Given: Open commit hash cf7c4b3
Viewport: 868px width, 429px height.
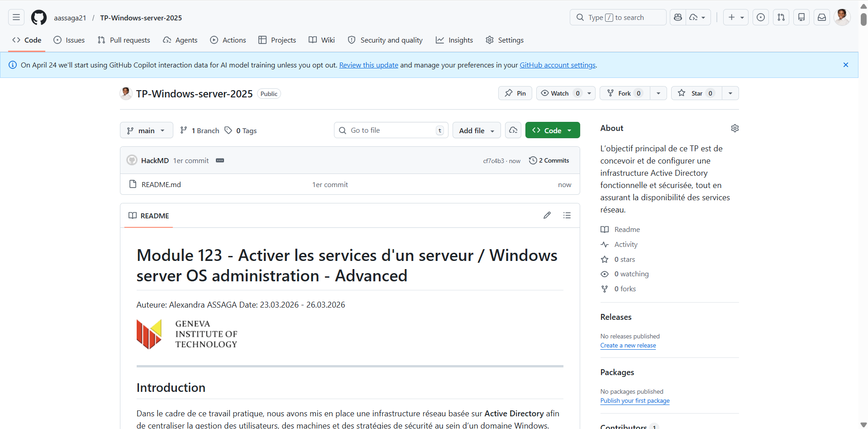Looking at the screenshot, I should click(x=493, y=161).
